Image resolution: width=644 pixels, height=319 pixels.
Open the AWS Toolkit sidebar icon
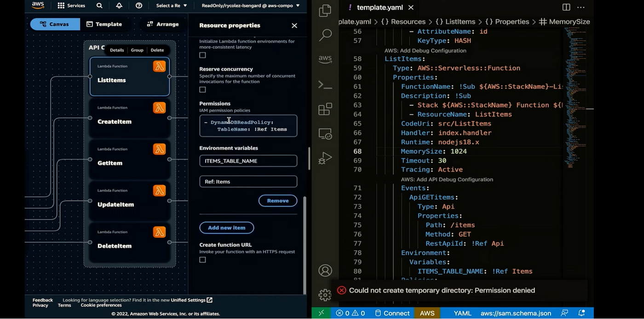pyautogui.click(x=325, y=59)
